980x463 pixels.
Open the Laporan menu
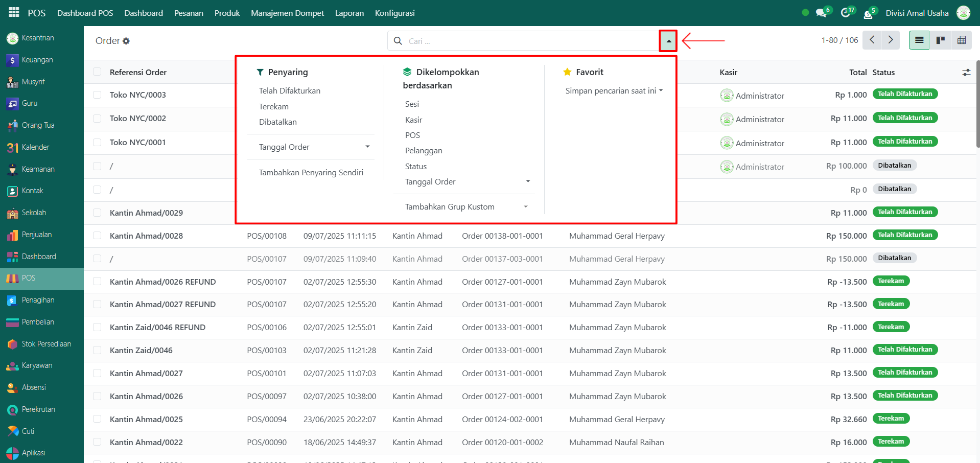tap(349, 13)
